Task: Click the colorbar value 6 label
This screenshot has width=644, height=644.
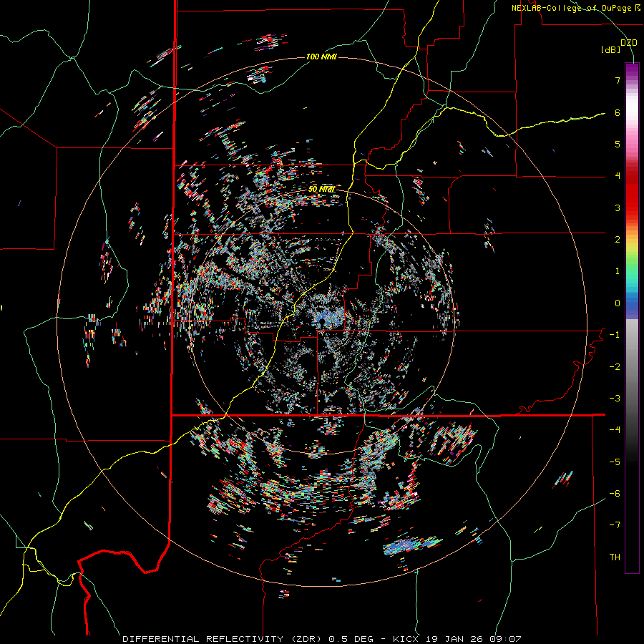Action: (618, 112)
